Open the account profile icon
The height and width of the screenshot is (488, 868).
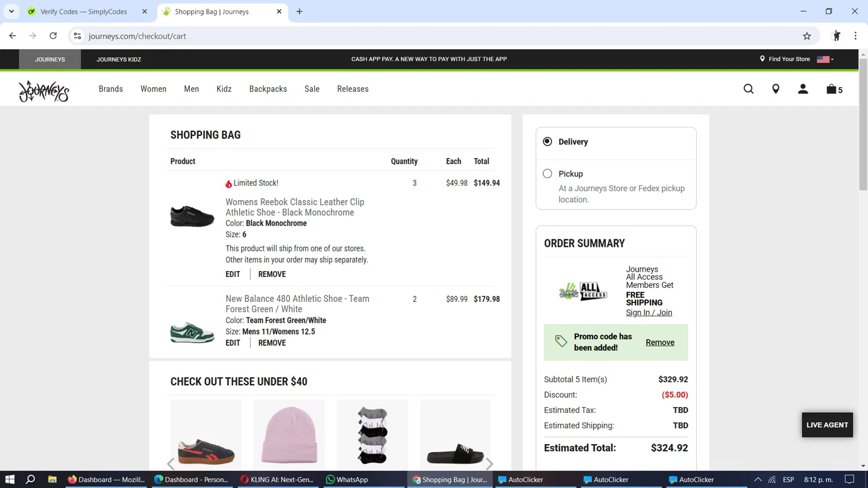(x=803, y=89)
